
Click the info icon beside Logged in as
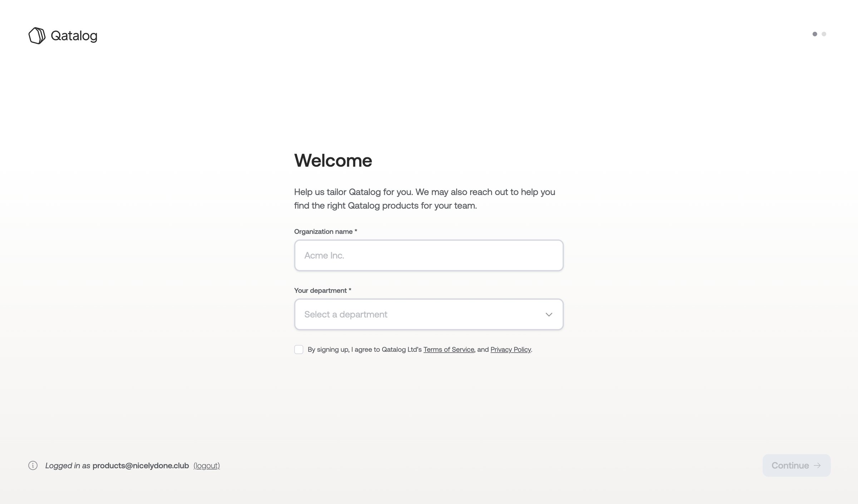pos(33,465)
